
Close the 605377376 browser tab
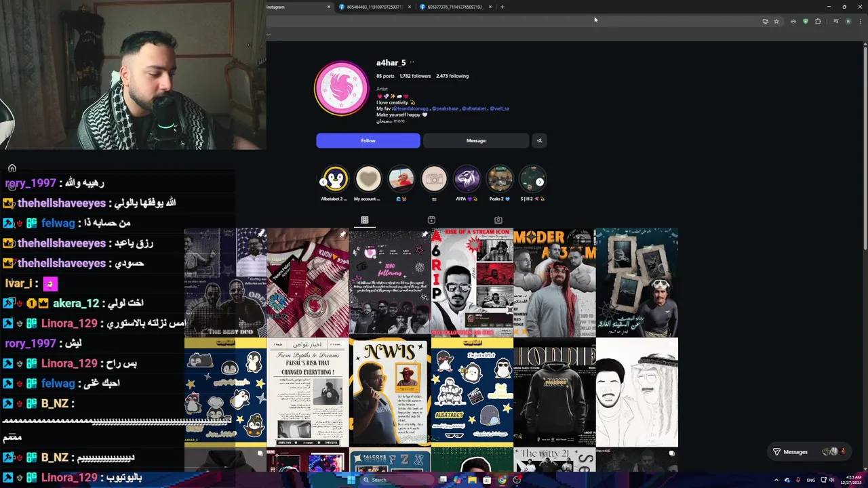click(x=490, y=7)
